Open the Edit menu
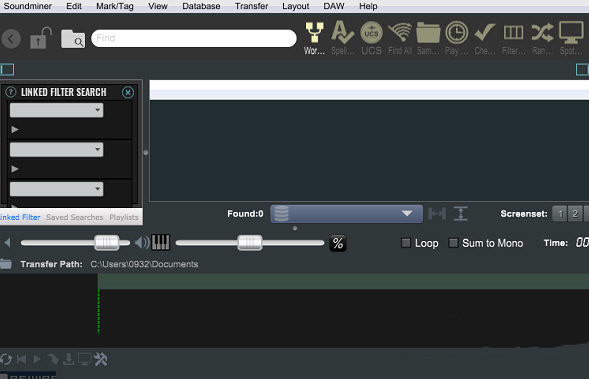Screen dimensions: 589x379 tap(74, 6)
